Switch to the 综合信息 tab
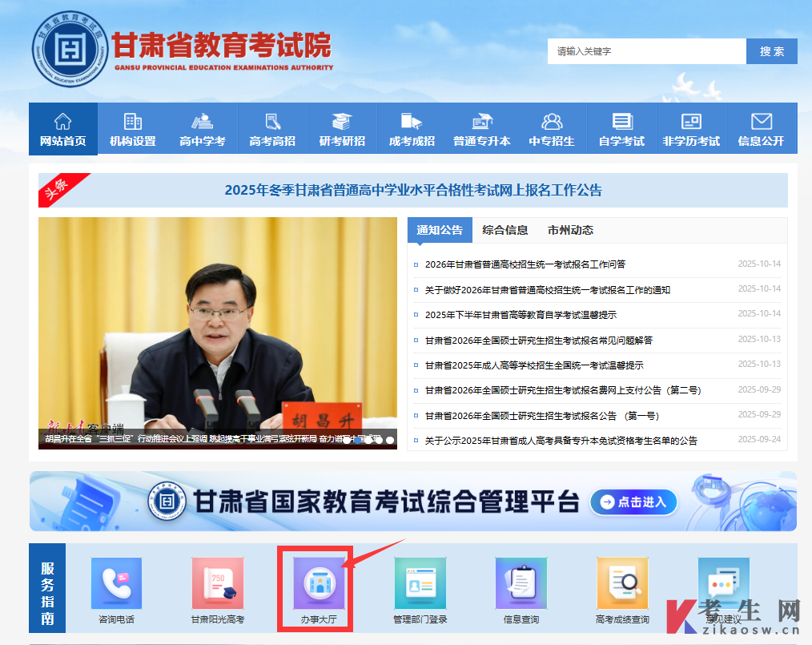Image resolution: width=812 pixels, height=645 pixels. pos(505,230)
